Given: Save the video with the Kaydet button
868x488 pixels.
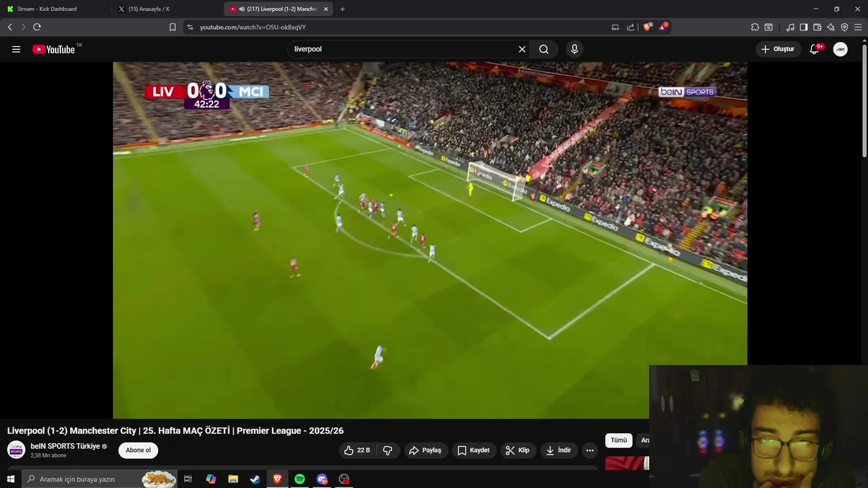Looking at the screenshot, I should coord(474,450).
